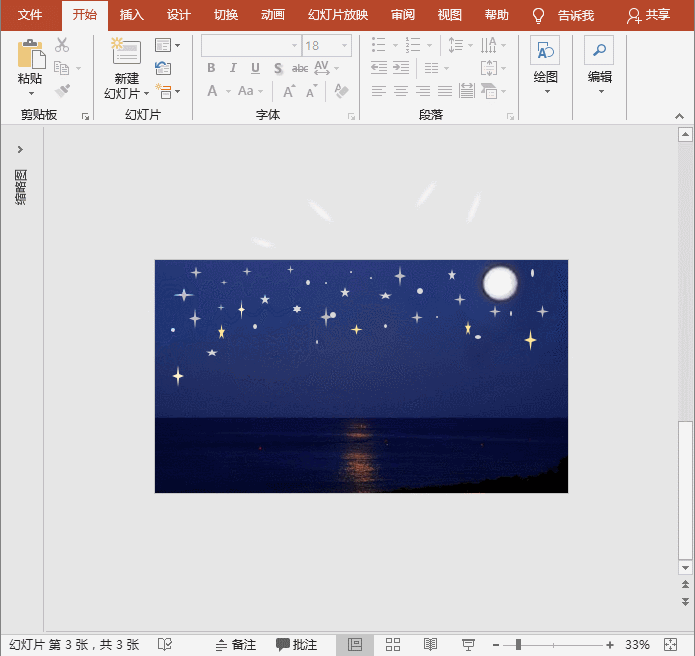Click the New Slide icon
The image size is (695, 656).
pos(126,51)
